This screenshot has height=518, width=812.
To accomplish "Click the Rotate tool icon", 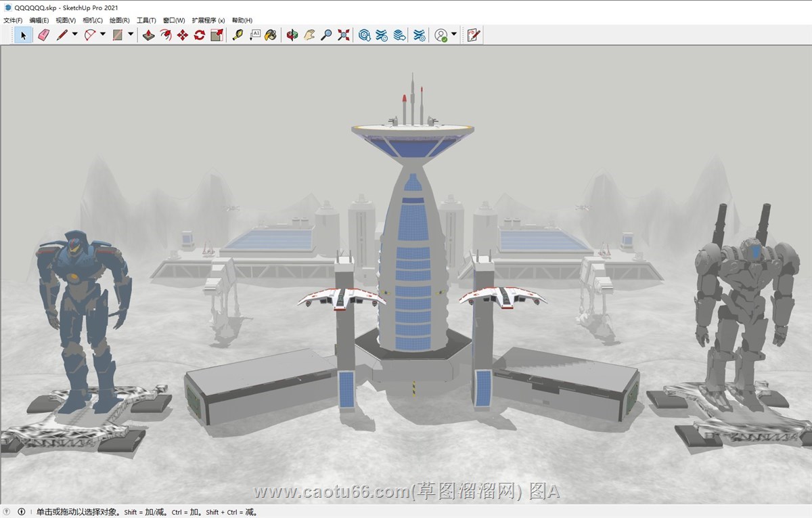I will pyautogui.click(x=199, y=35).
